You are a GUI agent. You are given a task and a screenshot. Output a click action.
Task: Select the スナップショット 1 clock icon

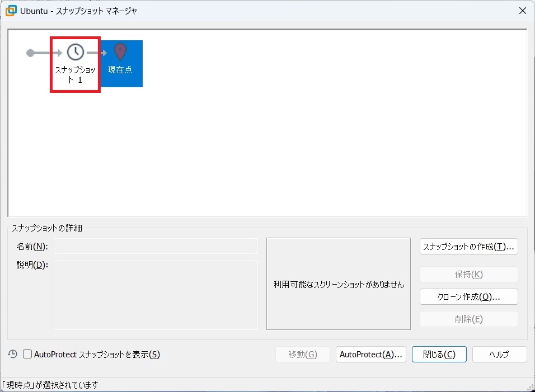click(x=75, y=52)
